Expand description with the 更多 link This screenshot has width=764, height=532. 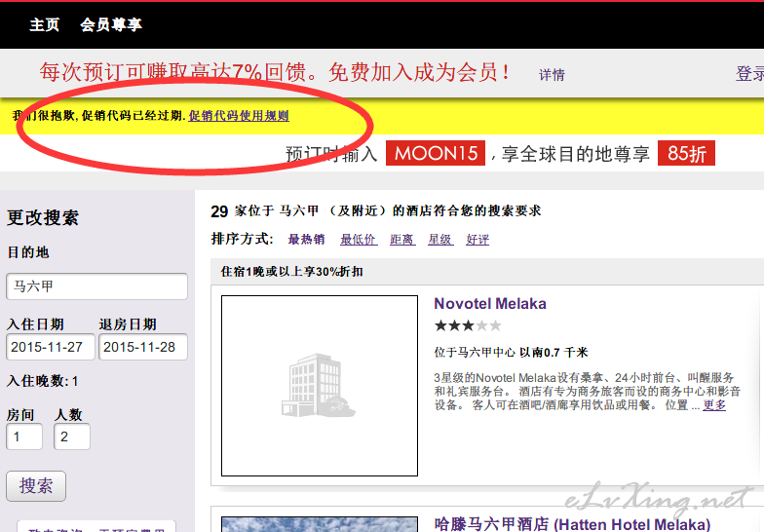click(x=714, y=405)
